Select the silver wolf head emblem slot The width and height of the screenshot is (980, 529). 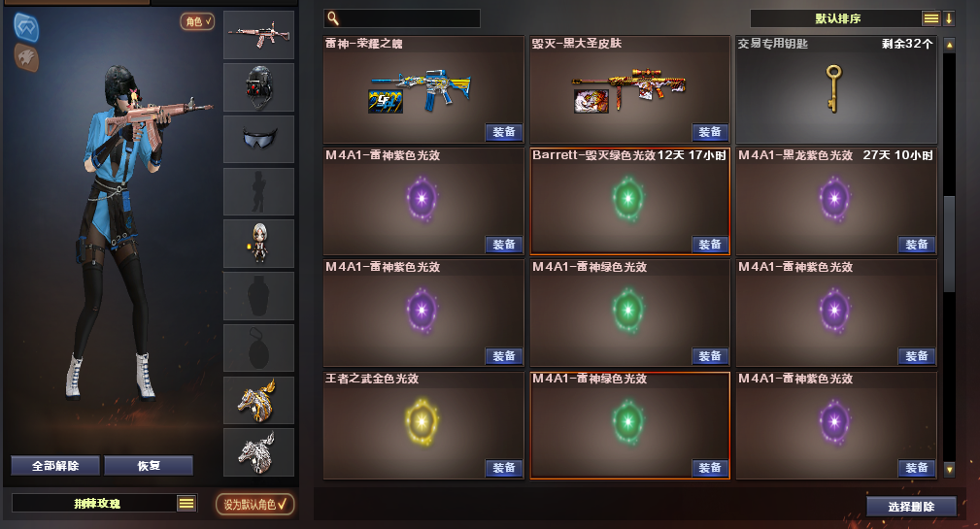[x=258, y=452]
